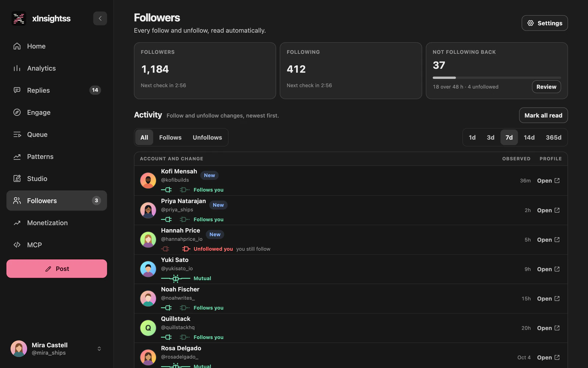Screen dimensions: 588x368
Task: Collapse the sidebar with the chevron button
Action: pos(100,18)
